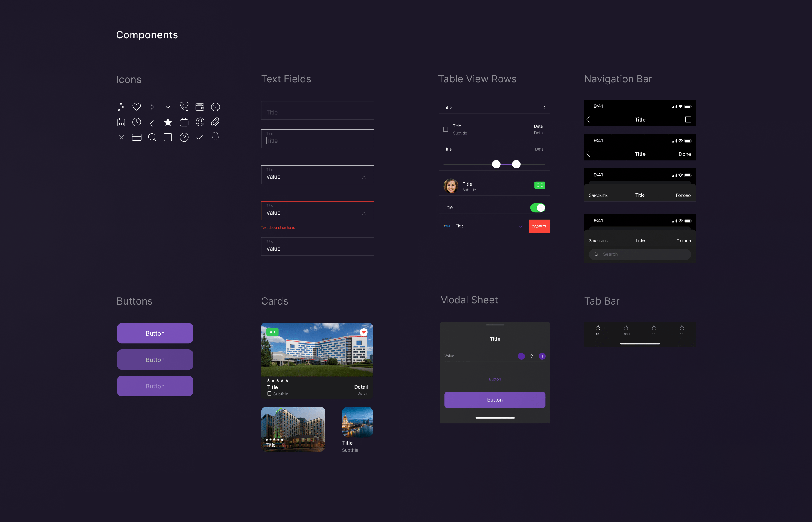812x522 pixels.
Task: Click the paperclip attachment icon
Action: 215,122
